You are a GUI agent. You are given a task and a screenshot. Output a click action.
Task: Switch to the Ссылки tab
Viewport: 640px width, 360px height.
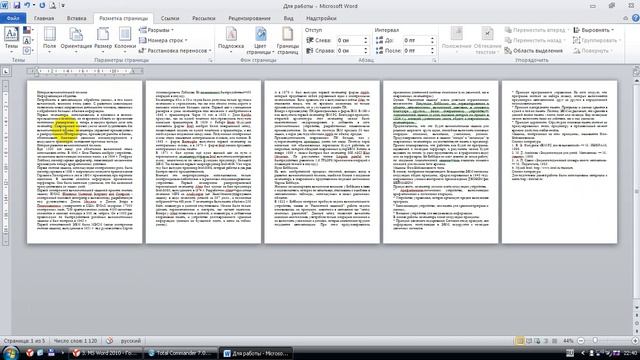coord(170,18)
